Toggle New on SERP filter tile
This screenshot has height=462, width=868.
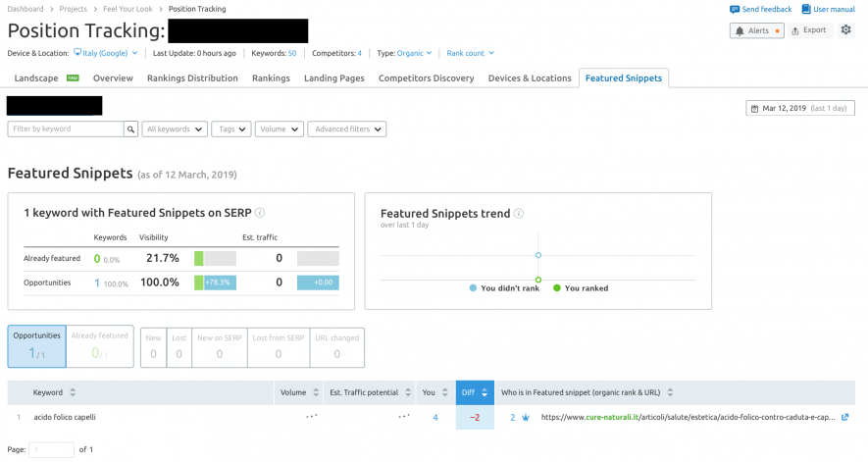tap(220, 347)
